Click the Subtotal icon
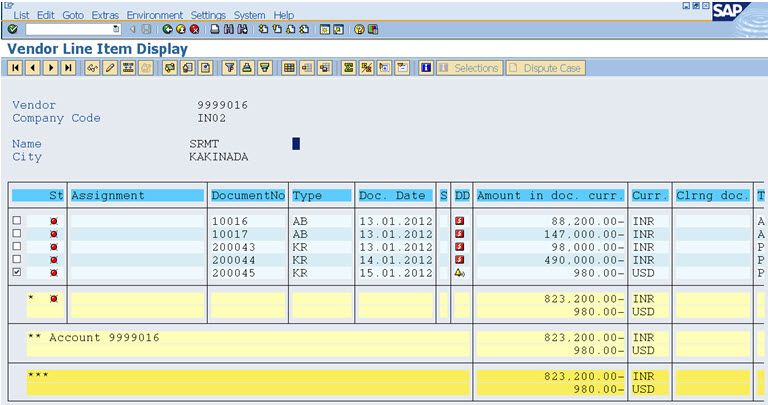 tap(366, 68)
